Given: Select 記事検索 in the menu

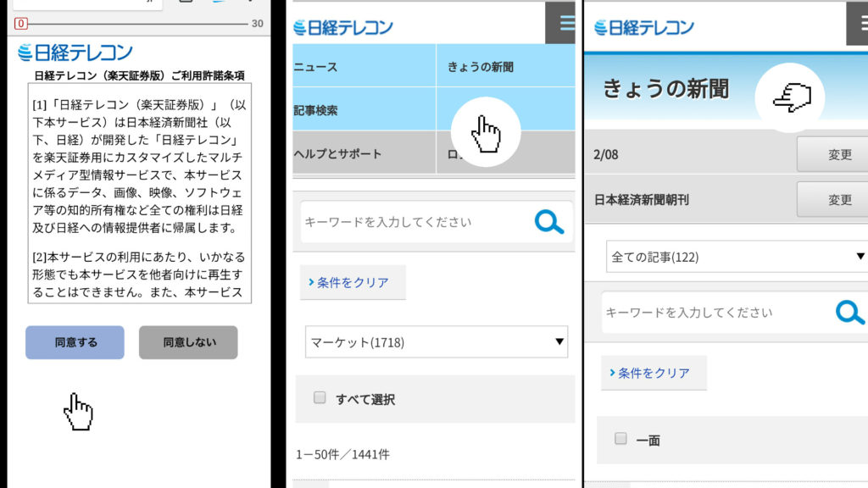Looking at the screenshot, I should pos(364,109).
